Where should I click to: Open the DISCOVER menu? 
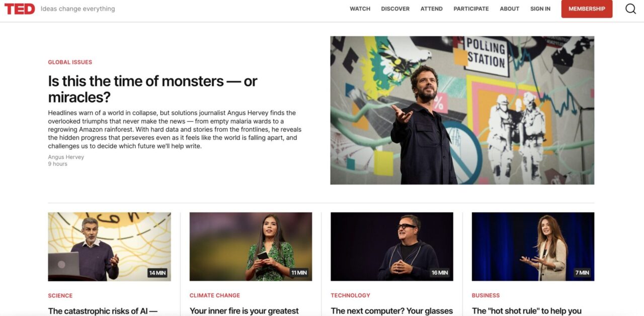pos(395,9)
